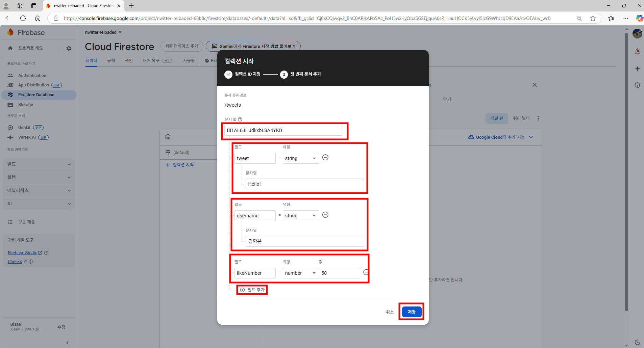The height and width of the screenshot is (348, 644).
Task: Expand the AI category
Action: tap(39, 204)
